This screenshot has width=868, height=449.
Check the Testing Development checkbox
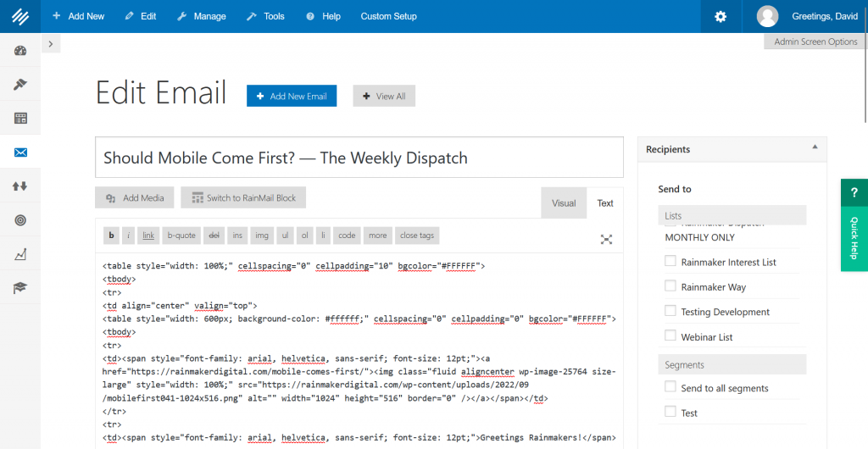670,311
